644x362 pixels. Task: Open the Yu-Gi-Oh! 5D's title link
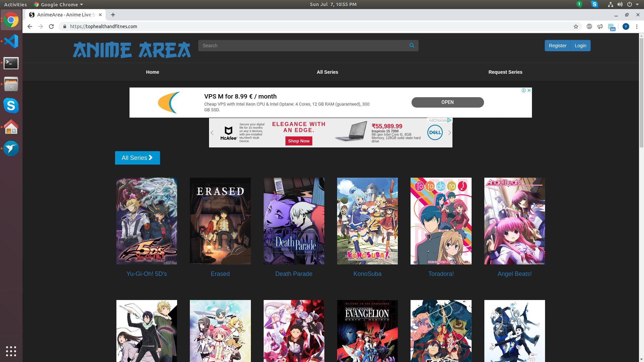147,274
